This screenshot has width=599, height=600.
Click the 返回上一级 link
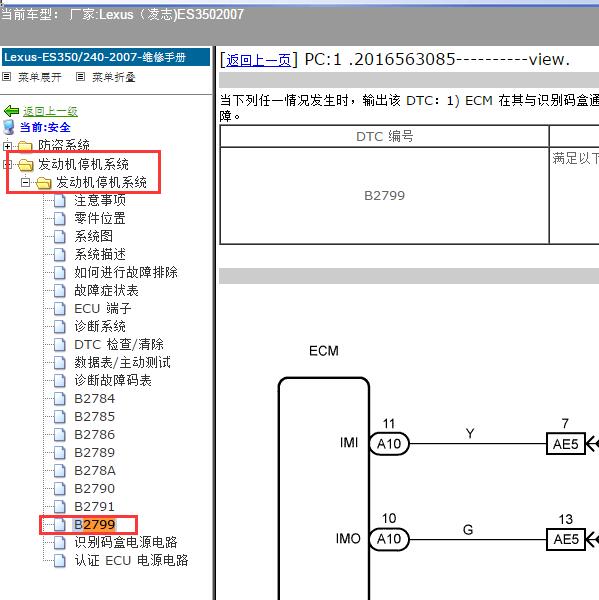tap(50, 111)
